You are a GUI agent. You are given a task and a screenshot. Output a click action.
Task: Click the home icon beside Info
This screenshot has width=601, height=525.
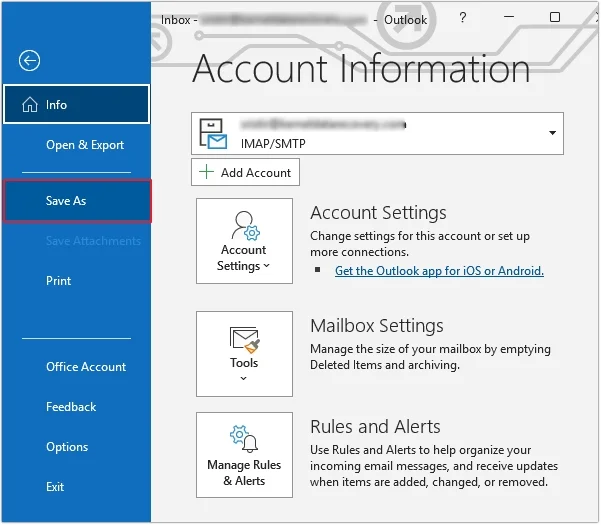tap(28, 105)
